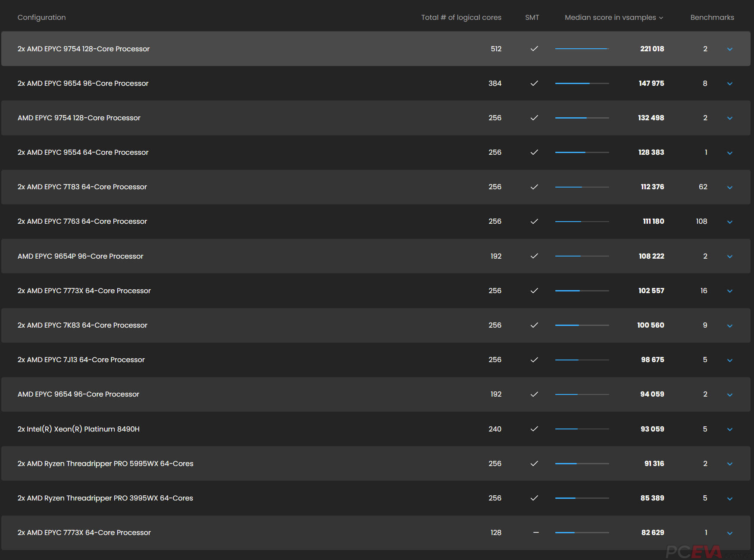Click the SMT checkmark for 2x AMD EPYC 7763
The image size is (754, 560).
click(x=534, y=221)
